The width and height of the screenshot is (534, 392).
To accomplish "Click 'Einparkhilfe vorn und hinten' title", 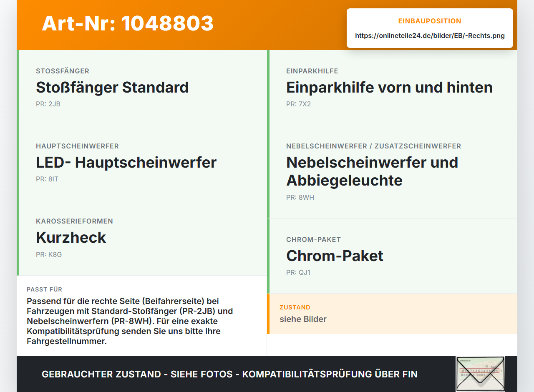I will pyautogui.click(x=389, y=88).
